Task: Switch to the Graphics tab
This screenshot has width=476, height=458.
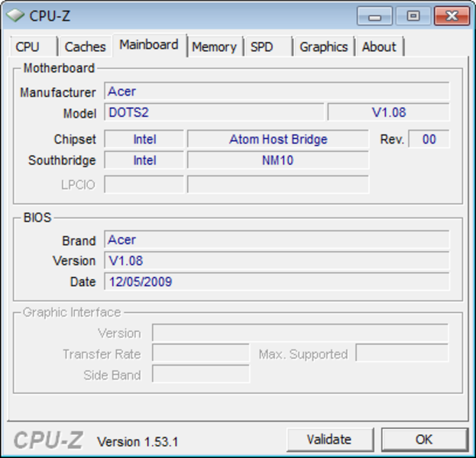Action: pyautogui.click(x=324, y=47)
